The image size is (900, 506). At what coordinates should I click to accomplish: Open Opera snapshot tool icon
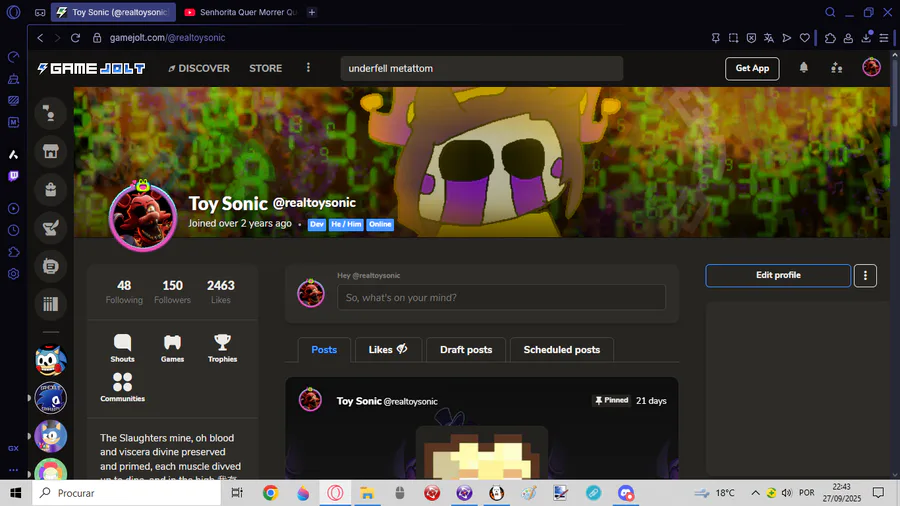(734, 38)
